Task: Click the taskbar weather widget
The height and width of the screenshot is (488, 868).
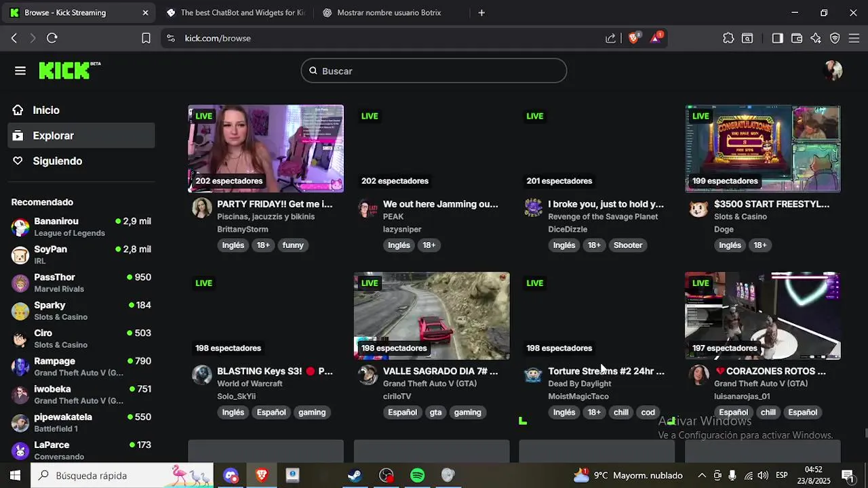Action: 627,476
